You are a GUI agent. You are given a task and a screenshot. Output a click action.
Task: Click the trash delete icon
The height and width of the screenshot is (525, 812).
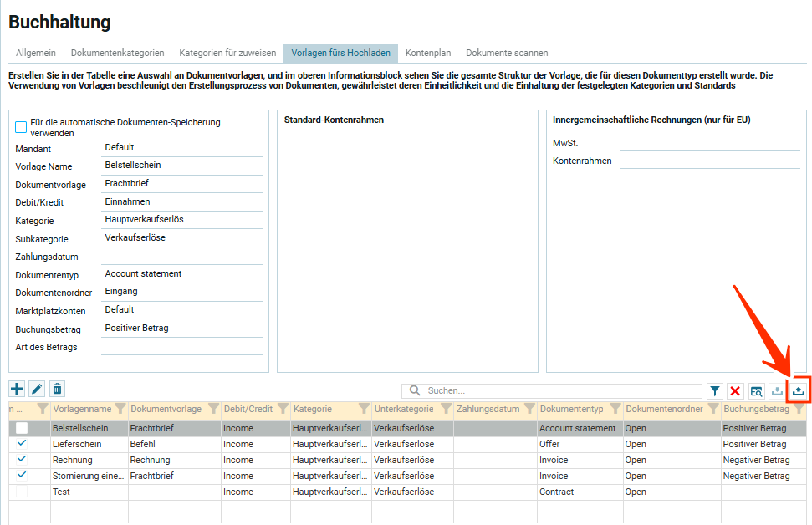pos(57,389)
